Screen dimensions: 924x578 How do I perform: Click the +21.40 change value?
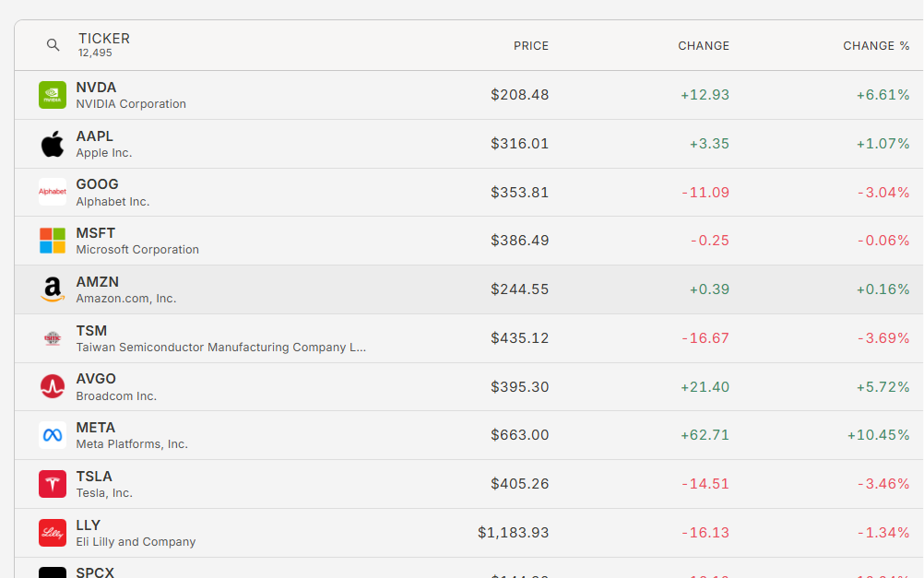(x=705, y=387)
